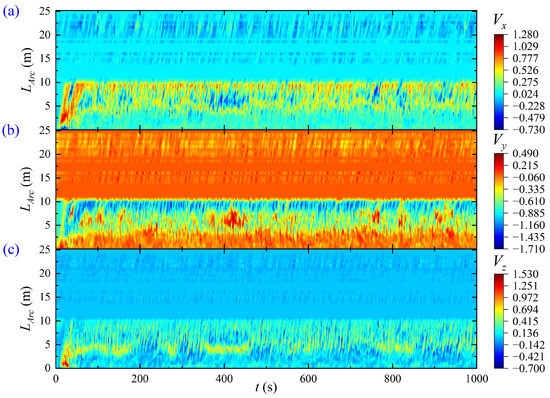Select the 1.530 value on Vz colorbar
Image resolution: width=550 pixels, height=398 pixels.
click(525, 274)
